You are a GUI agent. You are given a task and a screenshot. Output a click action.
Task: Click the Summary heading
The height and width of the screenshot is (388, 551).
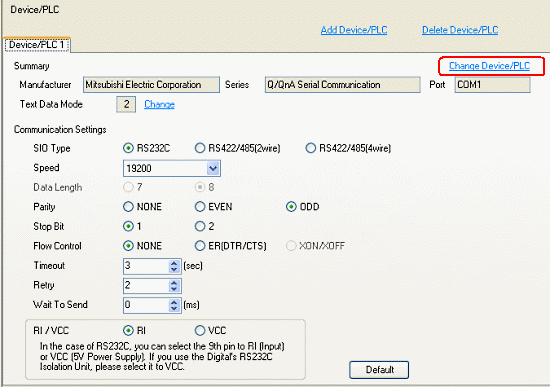point(32,66)
